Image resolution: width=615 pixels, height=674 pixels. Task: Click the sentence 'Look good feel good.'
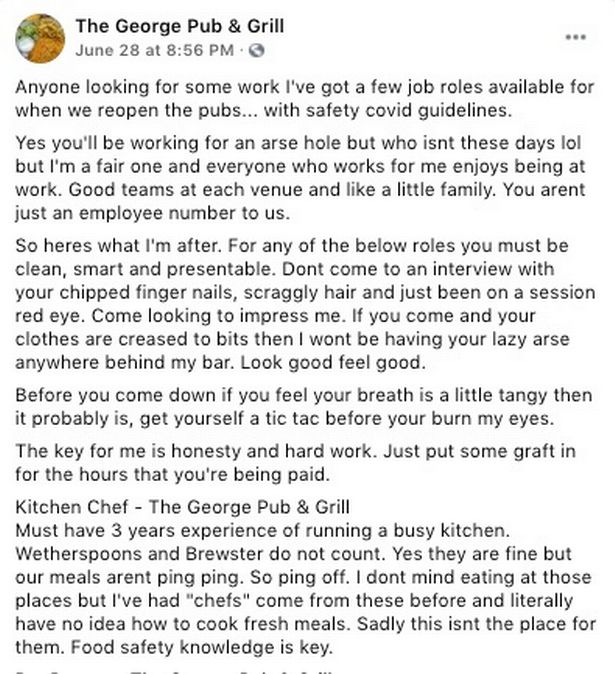(333, 362)
